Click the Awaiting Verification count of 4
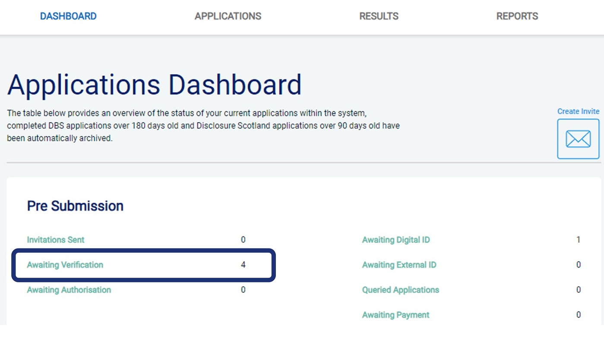This screenshot has width=604, height=364. [x=243, y=265]
